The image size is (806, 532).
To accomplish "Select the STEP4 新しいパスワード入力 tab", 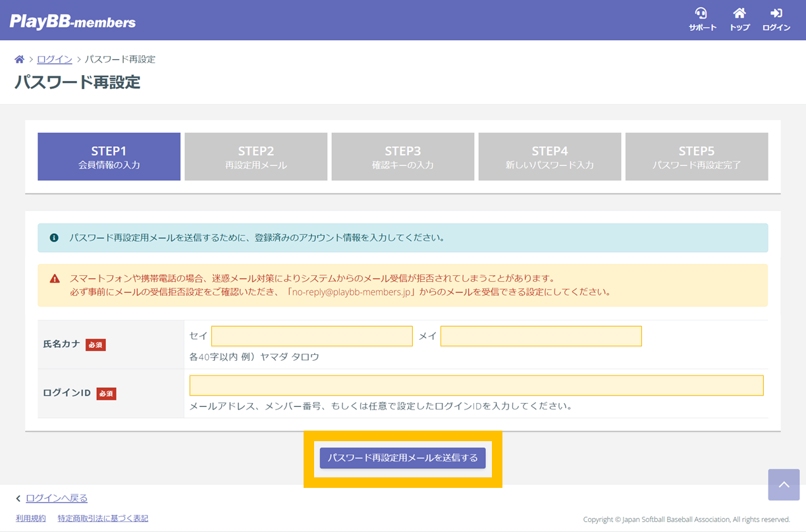I will 549,157.
